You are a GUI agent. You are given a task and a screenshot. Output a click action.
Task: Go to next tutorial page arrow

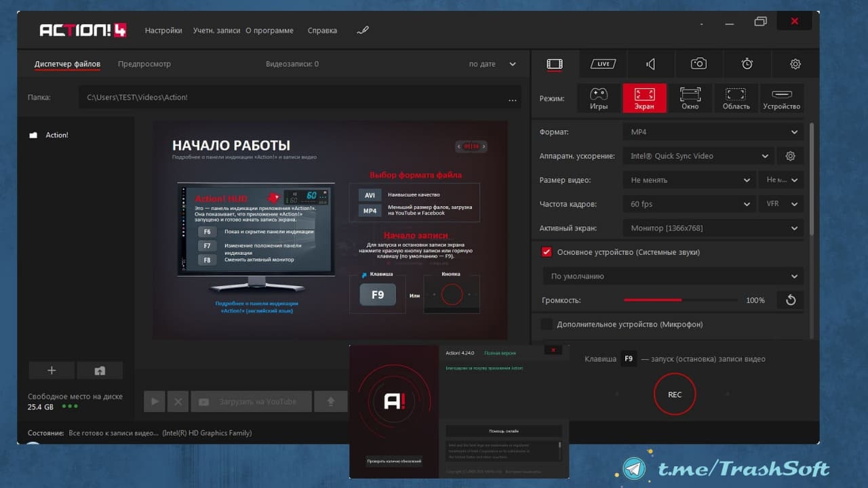click(x=484, y=146)
